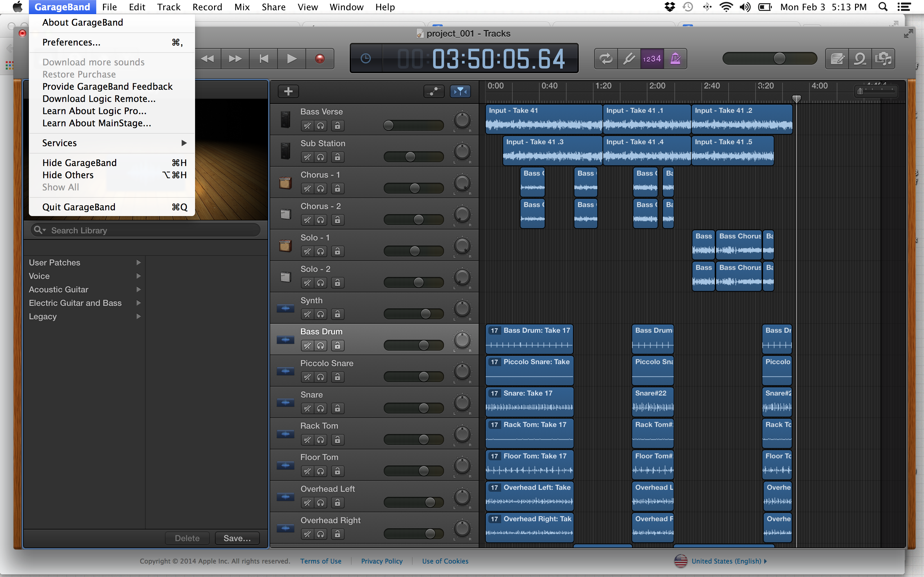The image size is (924, 577).
Task: Mute the Bass Drum track
Action: [x=307, y=345]
